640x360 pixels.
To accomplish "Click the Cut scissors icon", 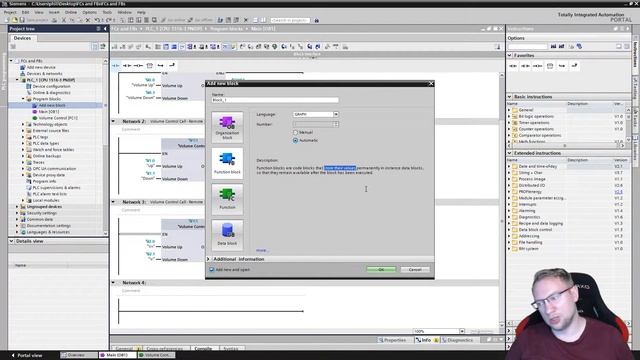I will click(x=64, y=20).
